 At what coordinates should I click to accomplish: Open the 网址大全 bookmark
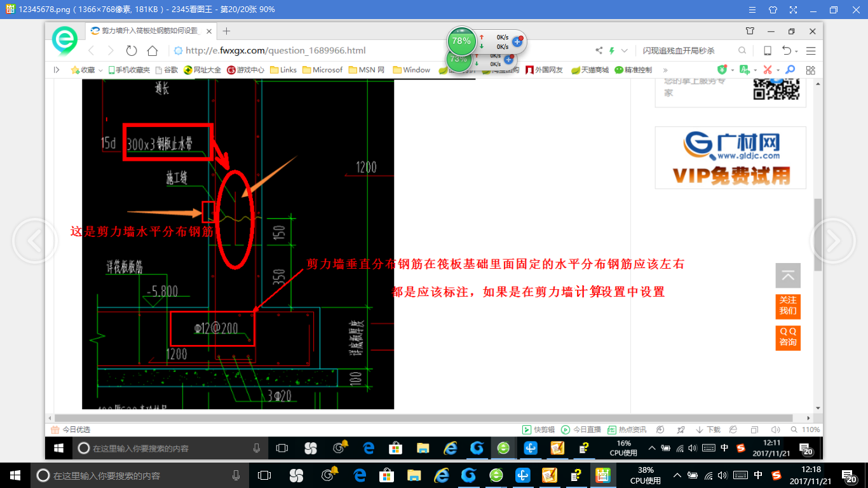202,70
